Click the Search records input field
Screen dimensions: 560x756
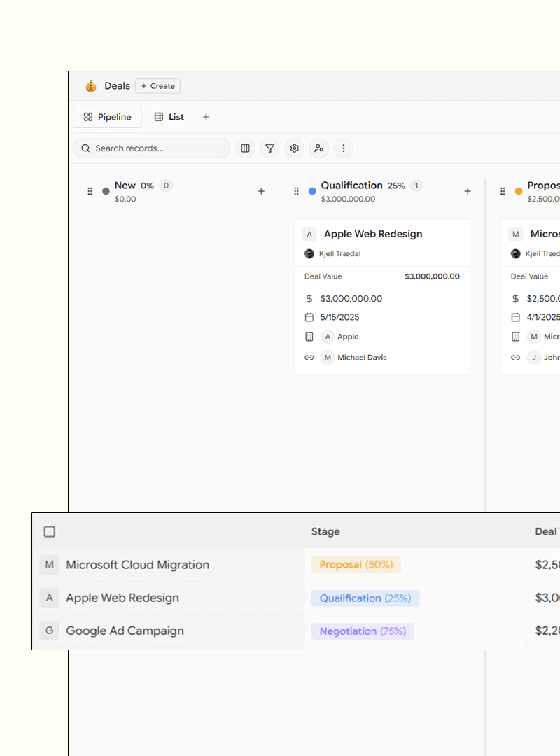(x=152, y=148)
